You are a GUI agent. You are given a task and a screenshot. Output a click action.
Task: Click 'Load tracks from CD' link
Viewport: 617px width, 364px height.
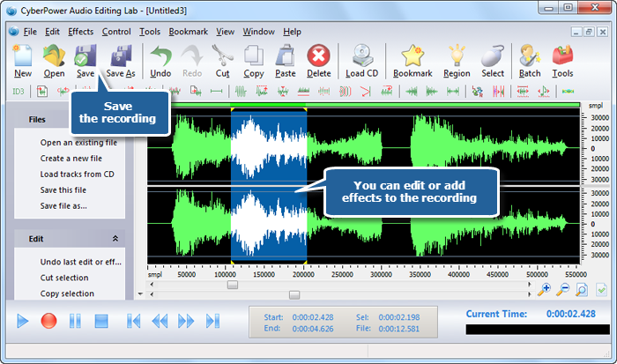click(x=78, y=174)
